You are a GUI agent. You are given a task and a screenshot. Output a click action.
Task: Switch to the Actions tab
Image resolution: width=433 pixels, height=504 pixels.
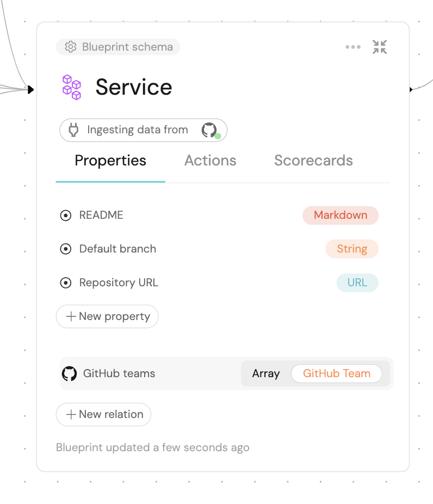point(211,161)
